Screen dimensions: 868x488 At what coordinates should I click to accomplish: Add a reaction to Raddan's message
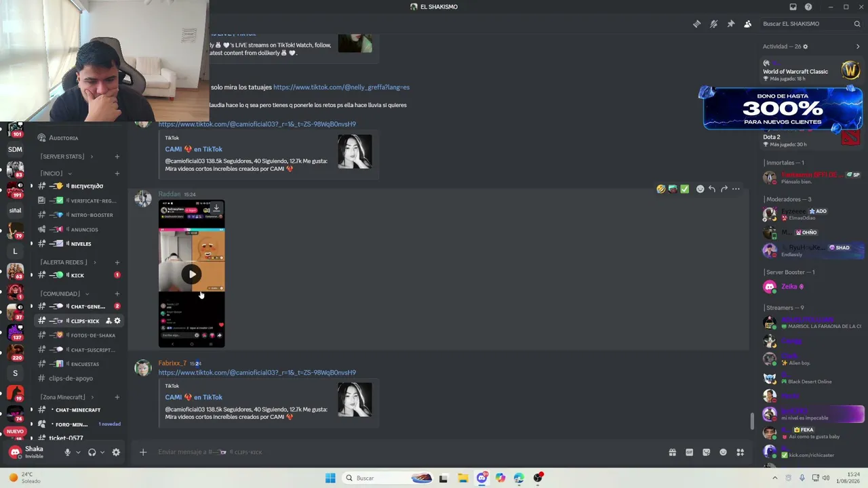point(700,189)
